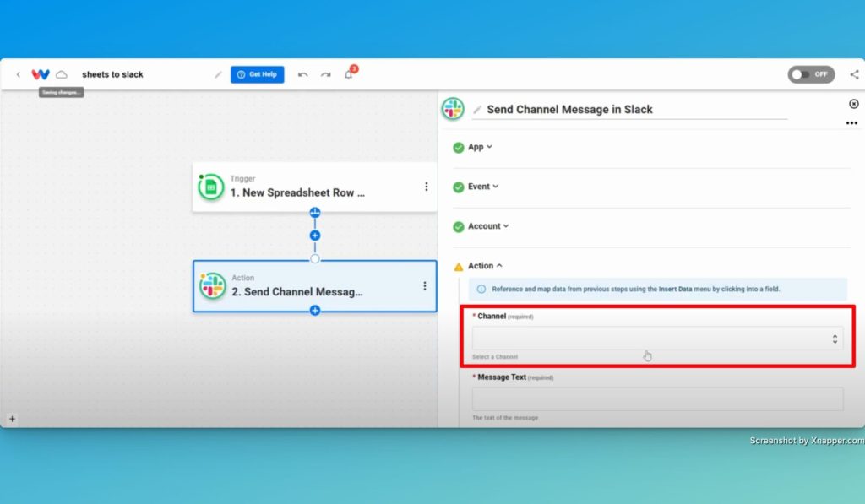865x504 pixels.
Task: Check the cloud save status icon
Action: 61,74
